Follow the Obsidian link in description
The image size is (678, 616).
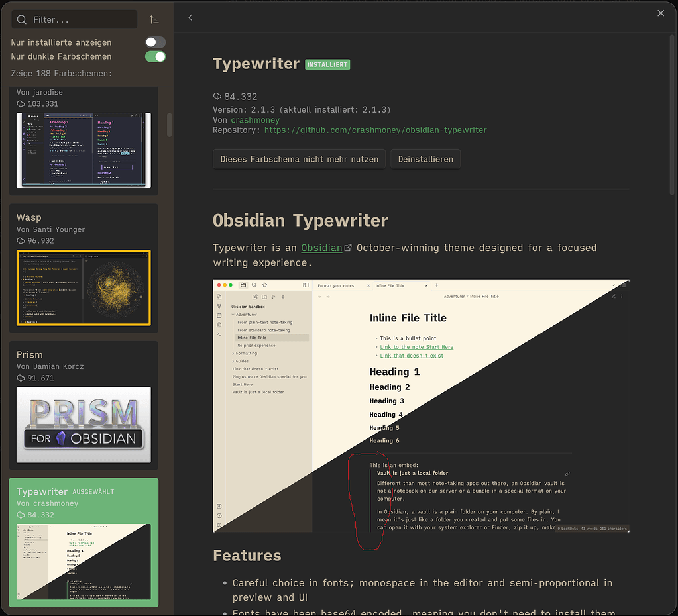click(x=321, y=248)
